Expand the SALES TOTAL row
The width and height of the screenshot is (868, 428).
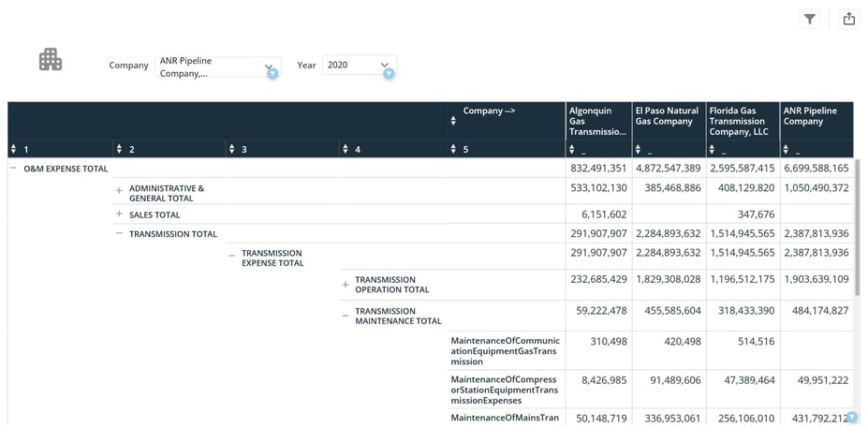pos(119,214)
